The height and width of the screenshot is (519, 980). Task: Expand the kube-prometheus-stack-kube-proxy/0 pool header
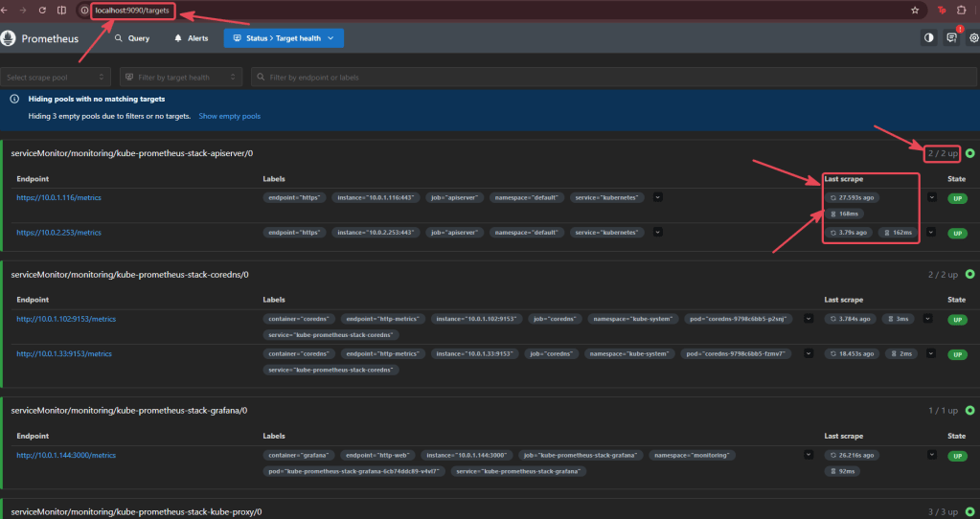point(489,511)
